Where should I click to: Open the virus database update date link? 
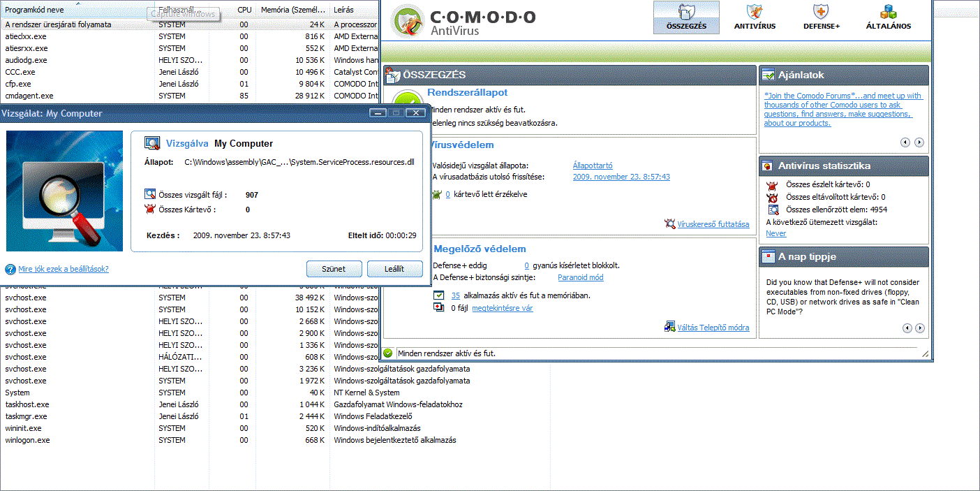[x=621, y=177]
